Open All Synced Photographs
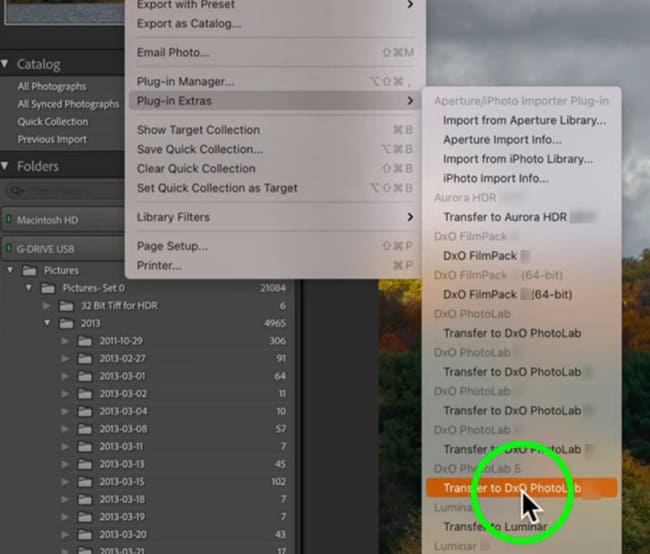Screen dimensions: 650x554 coord(68,104)
